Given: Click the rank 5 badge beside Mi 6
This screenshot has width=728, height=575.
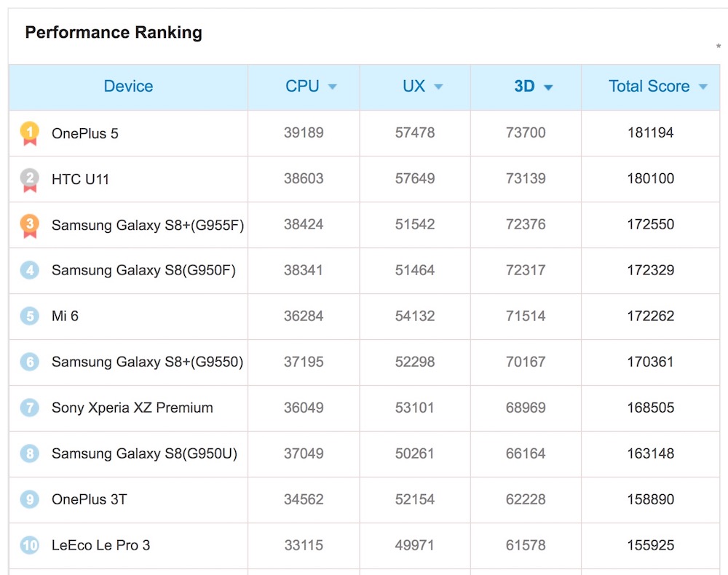Looking at the screenshot, I should tap(29, 317).
